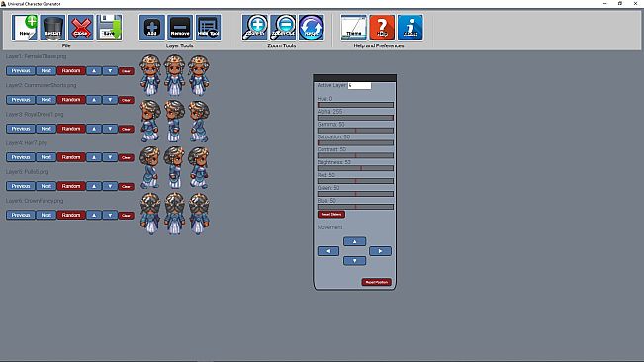Click the Reset Position button
This screenshot has height=362, width=644.
coord(376,282)
